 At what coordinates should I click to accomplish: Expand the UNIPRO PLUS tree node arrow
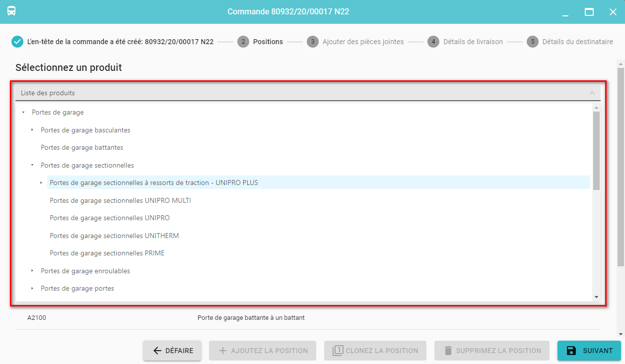click(41, 183)
